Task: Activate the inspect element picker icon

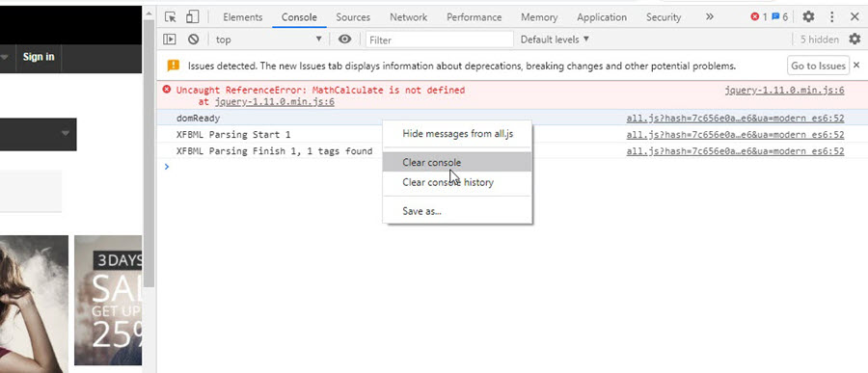Action: tap(171, 17)
